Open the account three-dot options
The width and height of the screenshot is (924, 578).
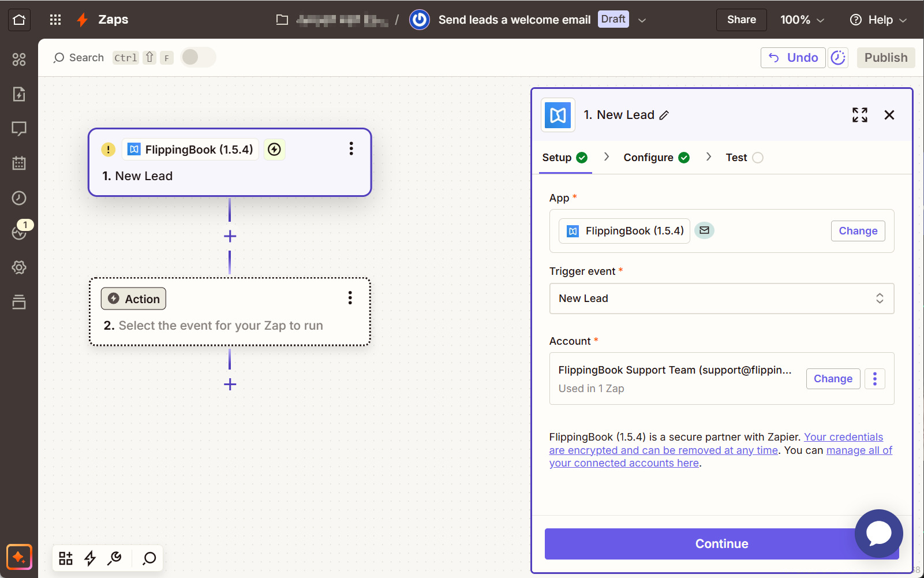pyautogui.click(x=875, y=379)
